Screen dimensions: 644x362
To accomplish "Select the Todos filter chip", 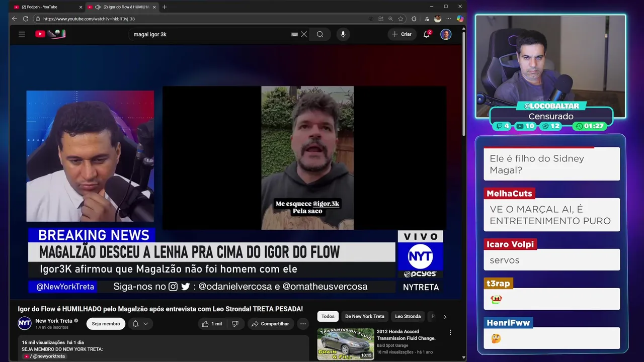I will point(328,316).
